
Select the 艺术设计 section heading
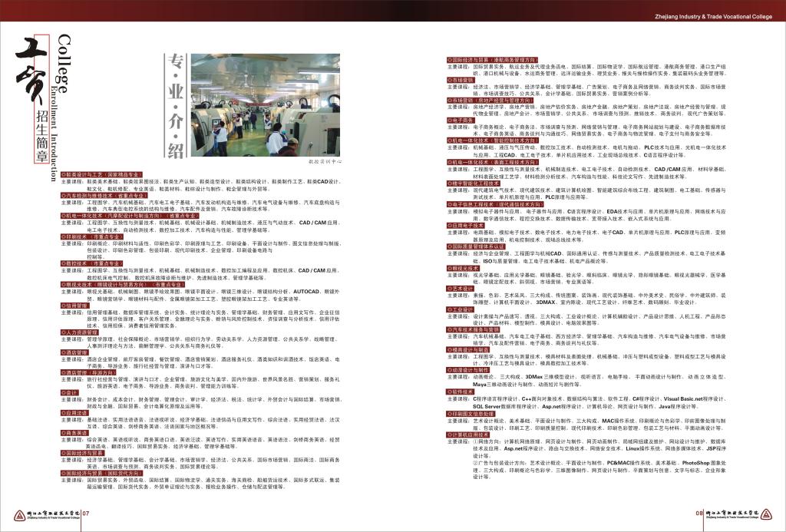(463, 287)
